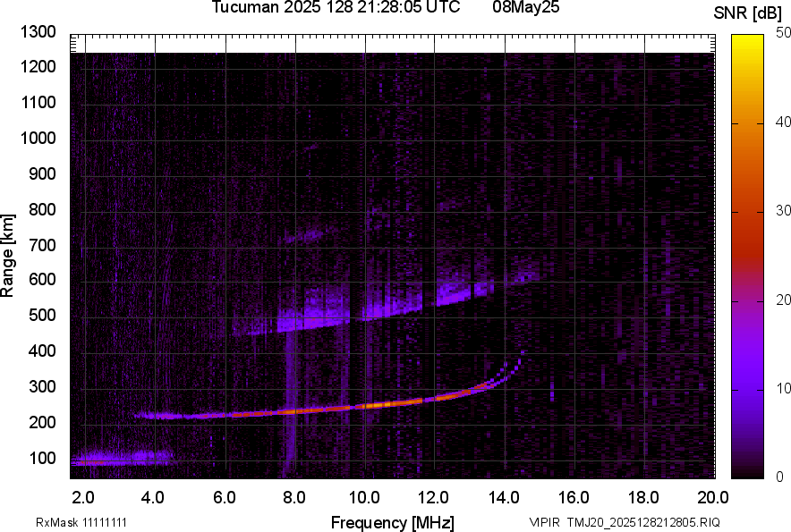This screenshot has height=532, width=791.
Task: Click the E-layer echo near 100 km range
Action: click(123, 458)
